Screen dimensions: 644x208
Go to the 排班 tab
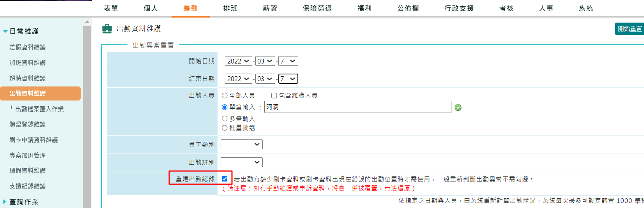pos(230,8)
